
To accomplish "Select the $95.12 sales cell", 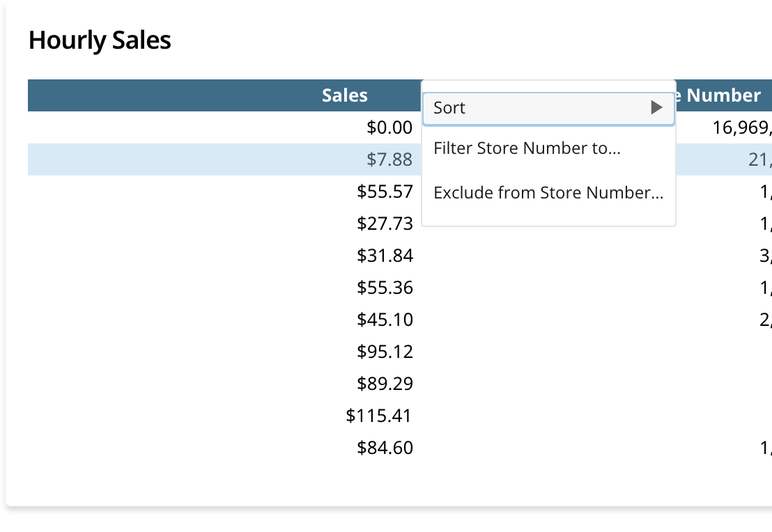I will 385,352.
